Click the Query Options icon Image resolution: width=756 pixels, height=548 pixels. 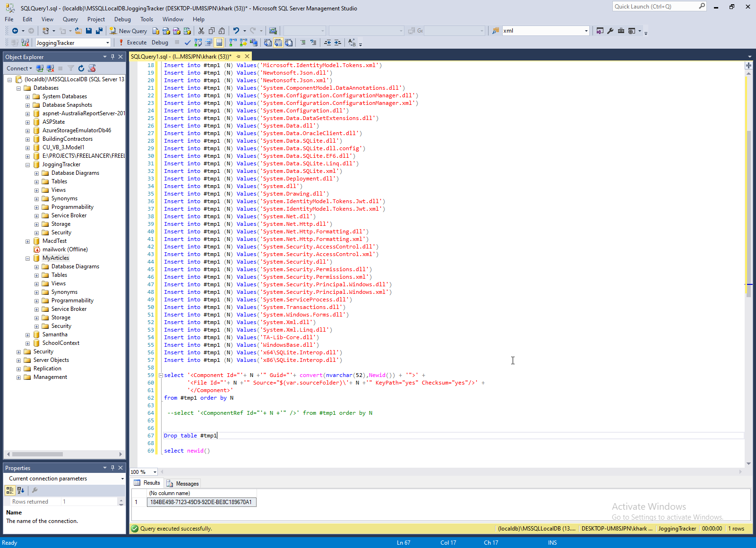(208, 43)
